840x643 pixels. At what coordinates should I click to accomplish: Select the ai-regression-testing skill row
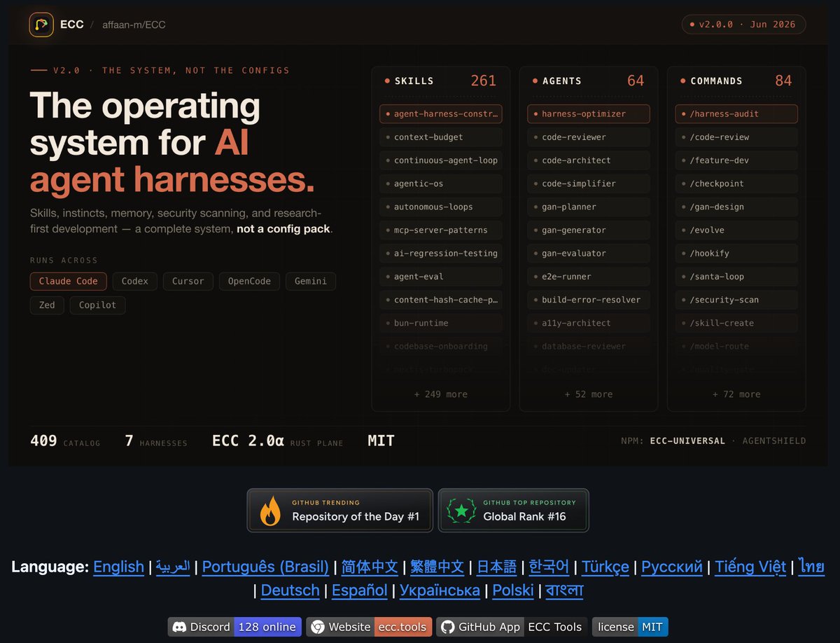pos(441,253)
